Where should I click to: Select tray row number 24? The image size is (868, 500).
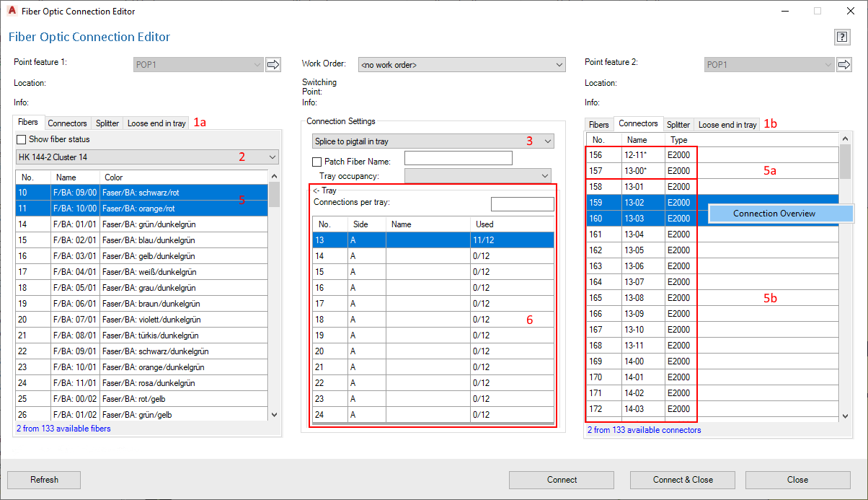(433, 415)
